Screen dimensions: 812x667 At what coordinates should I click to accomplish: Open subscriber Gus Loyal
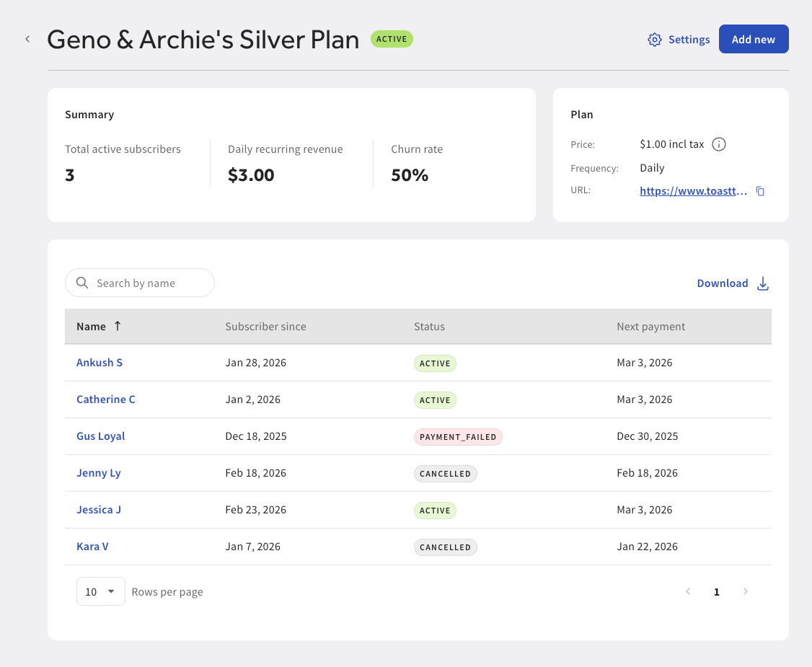pos(100,436)
